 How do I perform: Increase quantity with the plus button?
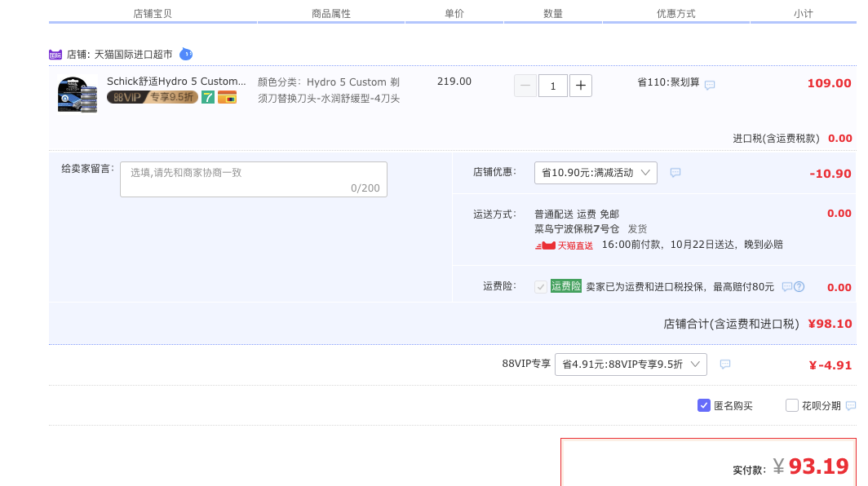pyautogui.click(x=581, y=86)
